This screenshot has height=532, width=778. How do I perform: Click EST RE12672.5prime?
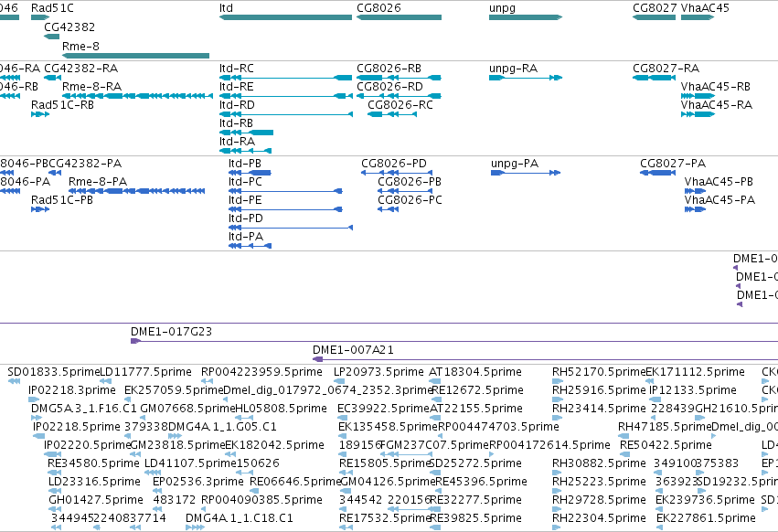[x=438, y=399]
